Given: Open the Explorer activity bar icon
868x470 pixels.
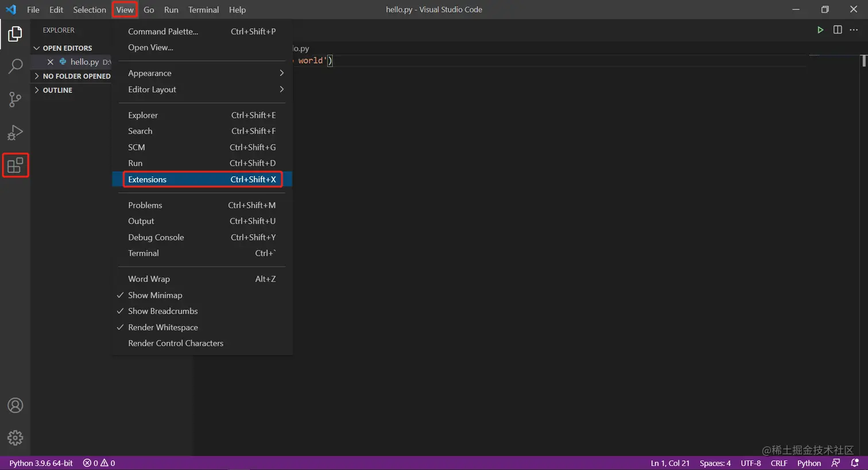Looking at the screenshot, I should 15,34.
